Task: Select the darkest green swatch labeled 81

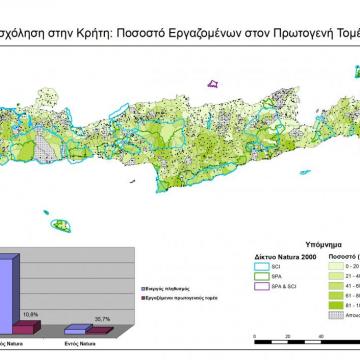Action: pos(336,305)
